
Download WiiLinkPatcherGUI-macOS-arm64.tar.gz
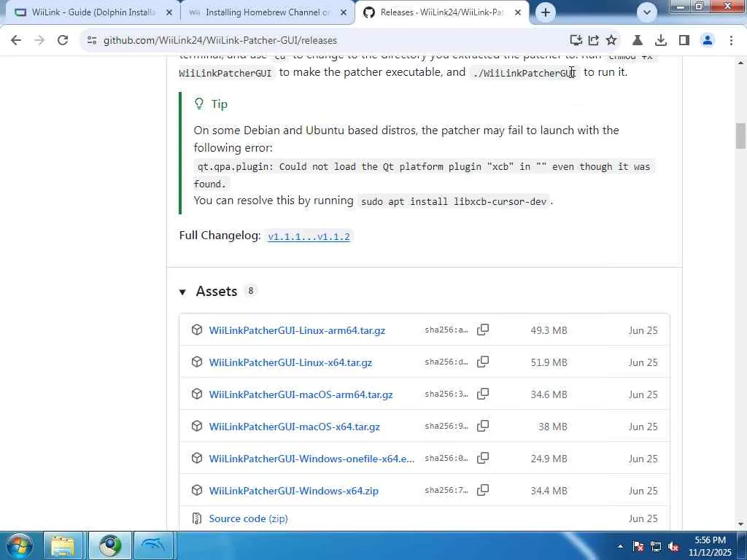coord(301,394)
